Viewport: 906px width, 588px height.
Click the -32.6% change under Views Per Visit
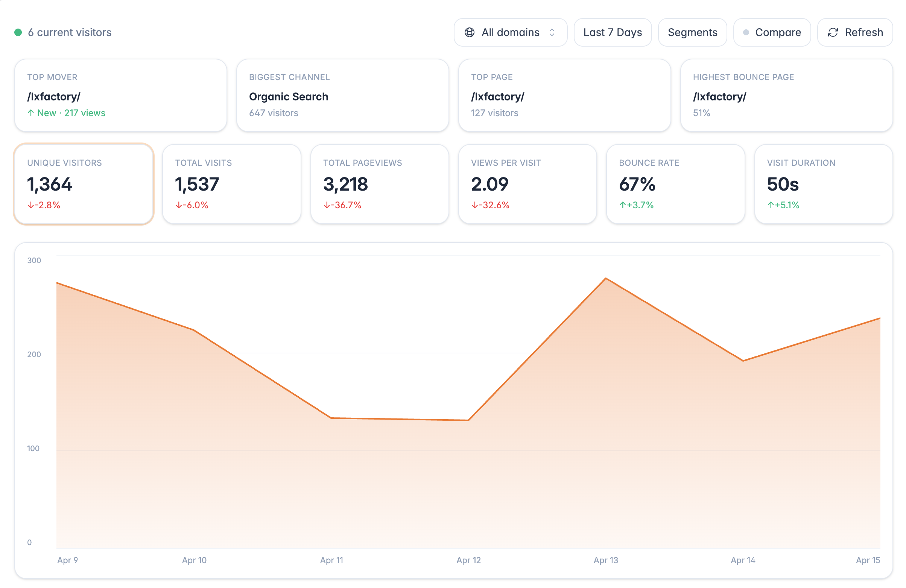pos(490,205)
